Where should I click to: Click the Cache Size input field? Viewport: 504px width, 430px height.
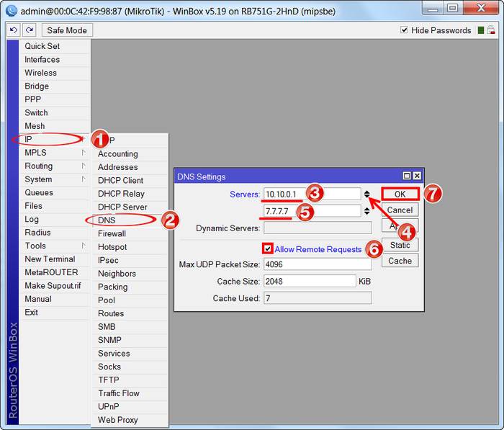click(310, 281)
